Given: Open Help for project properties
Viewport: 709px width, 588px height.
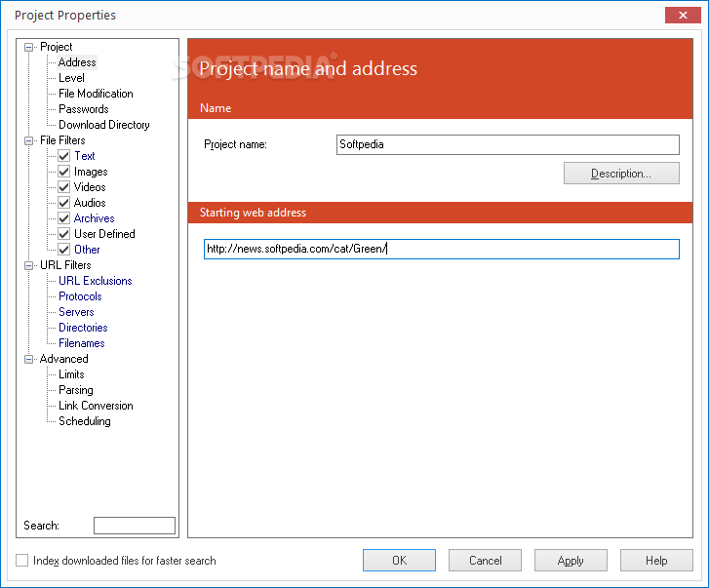Looking at the screenshot, I should 656,561.
